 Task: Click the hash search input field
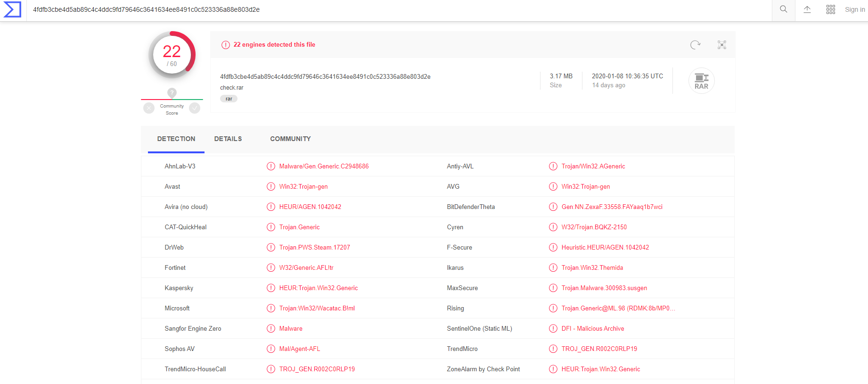(x=377, y=9)
